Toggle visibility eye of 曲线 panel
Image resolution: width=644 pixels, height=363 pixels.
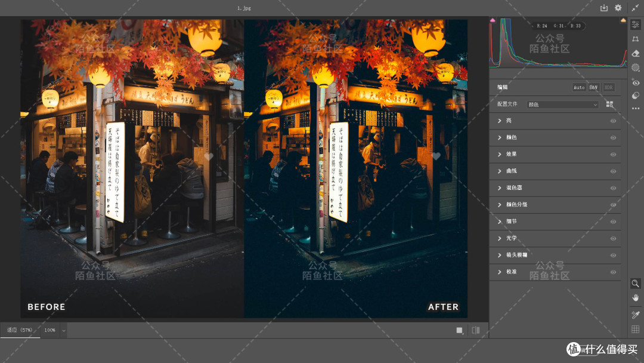click(x=613, y=171)
